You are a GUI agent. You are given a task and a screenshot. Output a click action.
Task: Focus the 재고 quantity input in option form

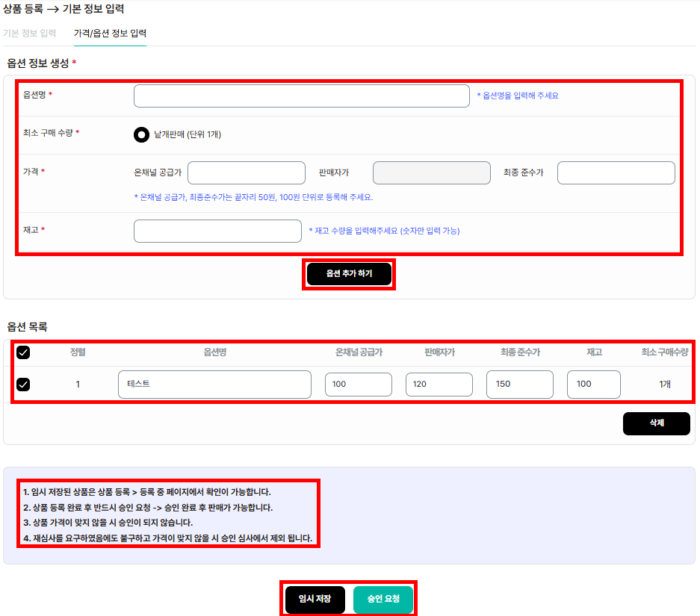coord(217,231)
